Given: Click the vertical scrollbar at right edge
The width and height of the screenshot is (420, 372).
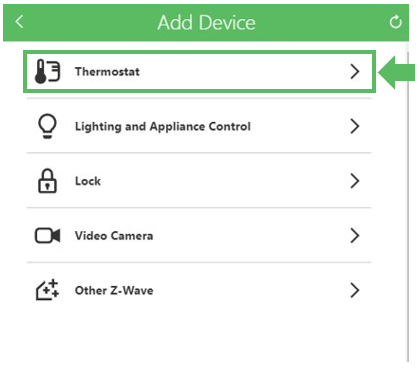Looking at the screenshot, I should 408,207.
